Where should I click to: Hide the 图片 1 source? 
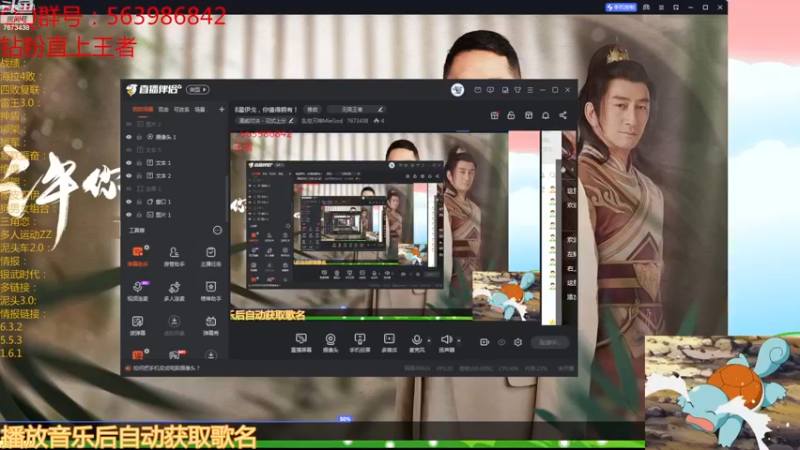pos(129,215)
